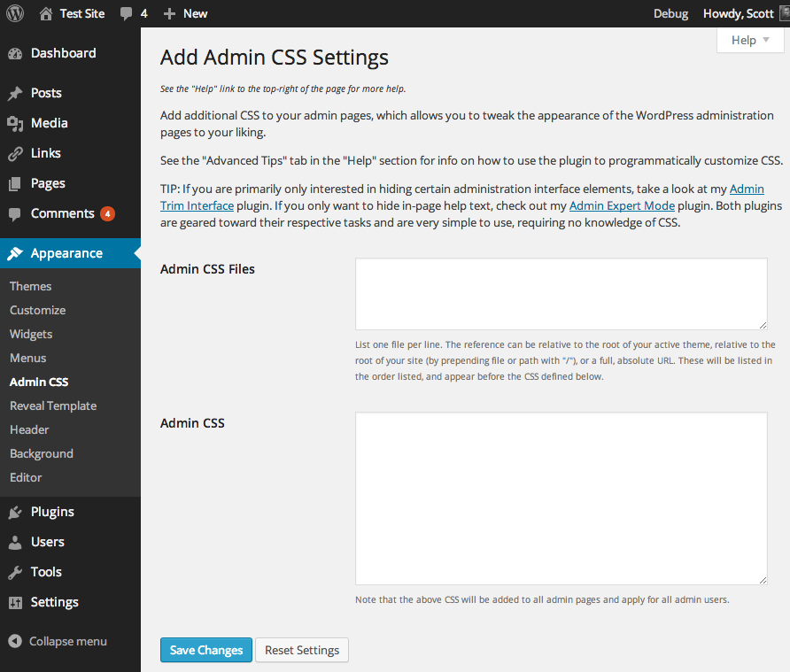Open the Media menu

point(50,123)
